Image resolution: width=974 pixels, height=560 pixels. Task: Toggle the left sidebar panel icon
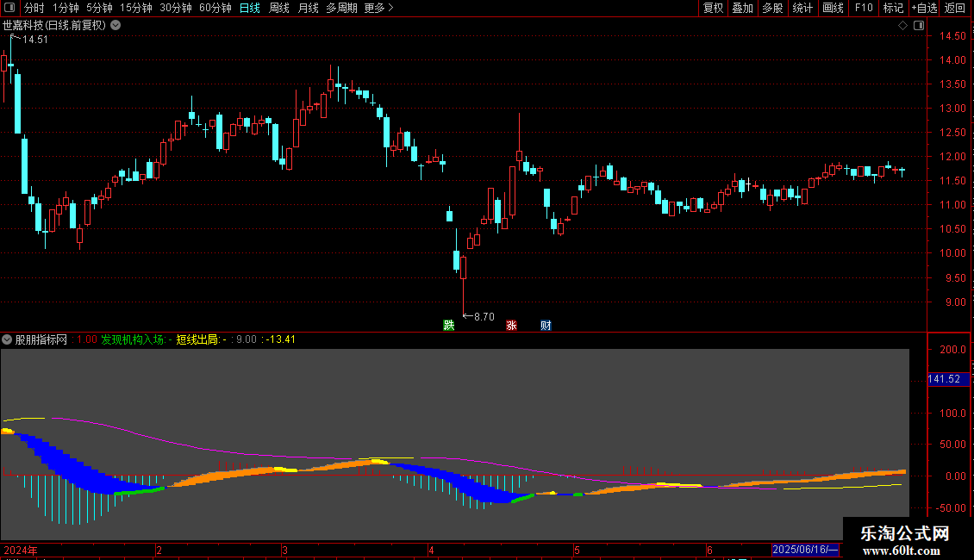[x=9, y=8]
